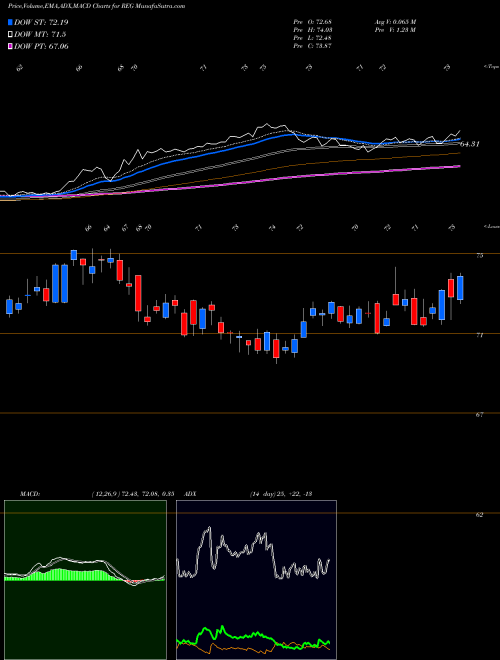Screen dimensions: 500x660
Task: Open the green MACD histogram chart panel
Action: (85, 580)
